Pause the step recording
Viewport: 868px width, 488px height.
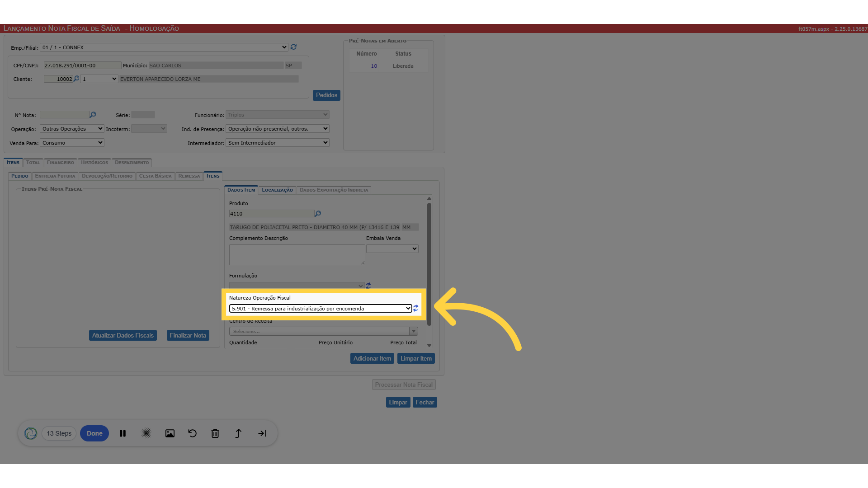coord(123,433)
